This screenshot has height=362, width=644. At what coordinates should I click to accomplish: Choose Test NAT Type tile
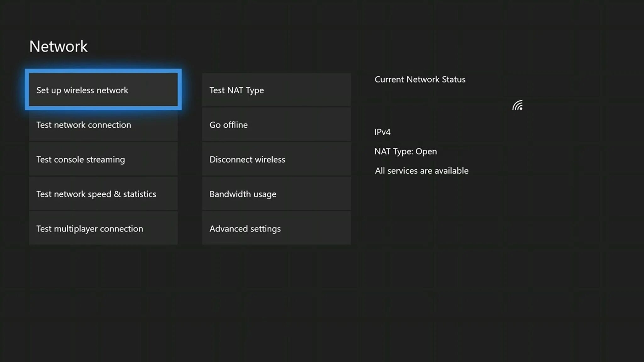(x=276, y=90)
